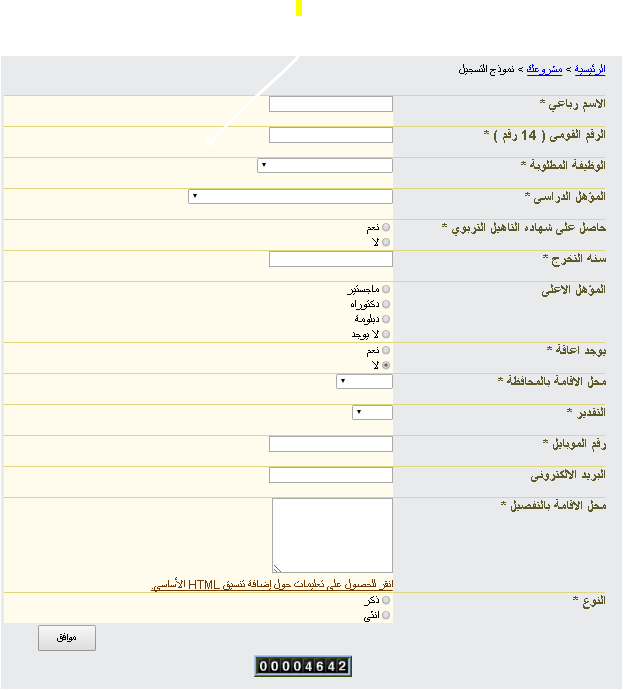The height and width of the screenshot is (690, 623).
Task: Expand the المؤهل الدراسى dropdown list
Action: point(290,196)
